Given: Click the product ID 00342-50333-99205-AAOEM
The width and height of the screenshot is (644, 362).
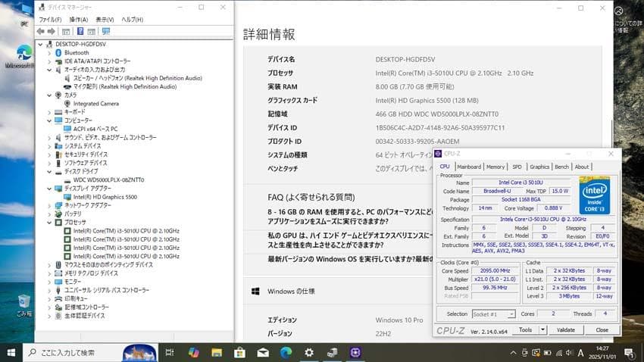Looking at the screenshot, I should pyautogui.click(x=417, y=141).
